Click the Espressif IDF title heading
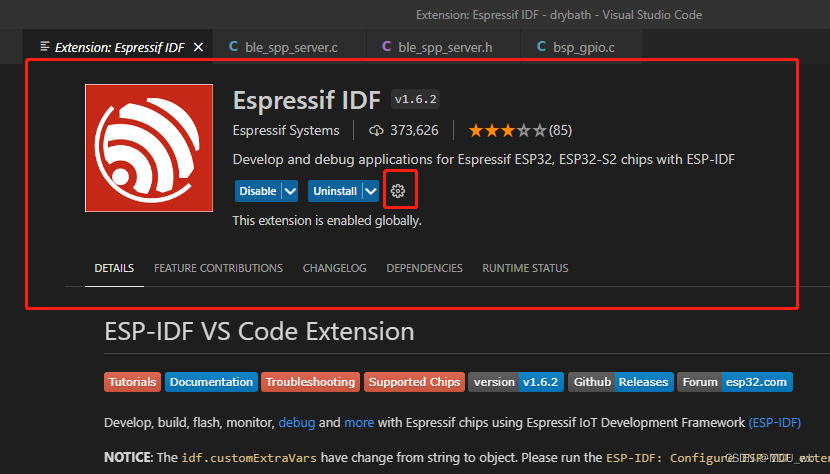The height and width of the screenshot is (474, 830). click(306, 100)
